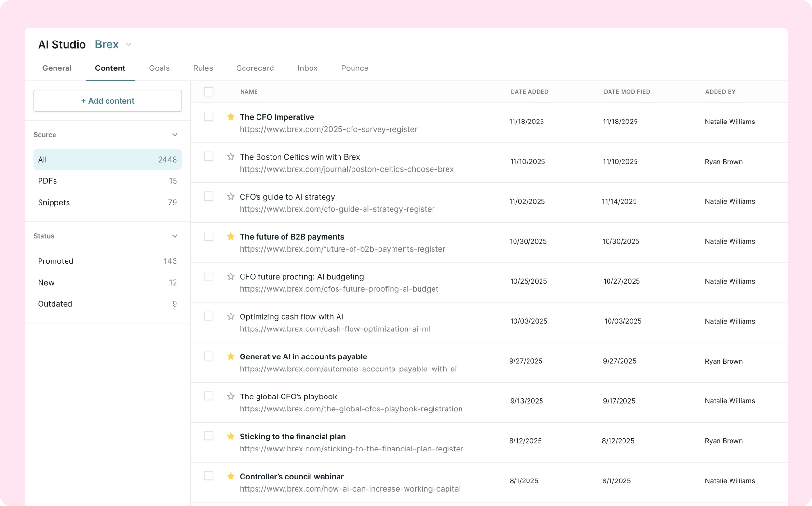Switch to the Scorecard tab

click(x=255, y=68)
